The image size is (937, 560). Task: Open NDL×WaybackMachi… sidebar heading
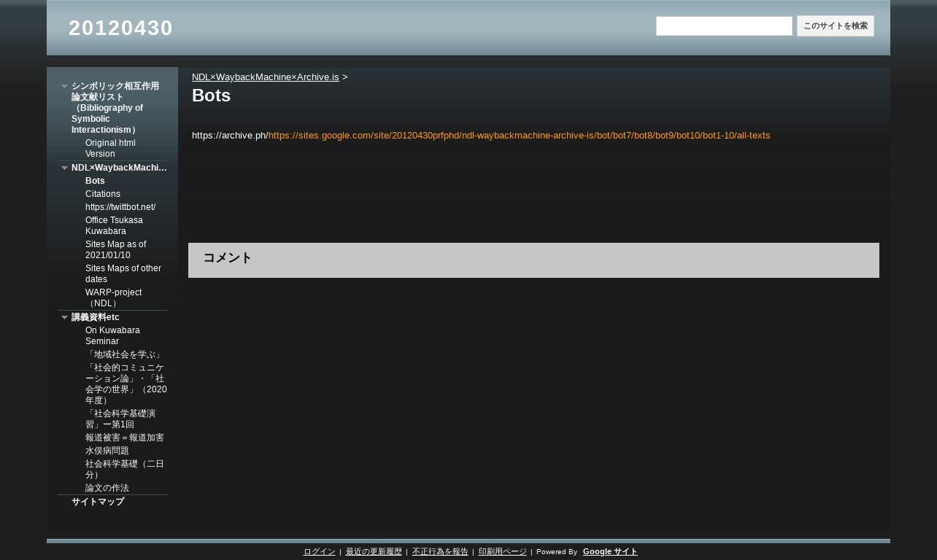[119, 168]
